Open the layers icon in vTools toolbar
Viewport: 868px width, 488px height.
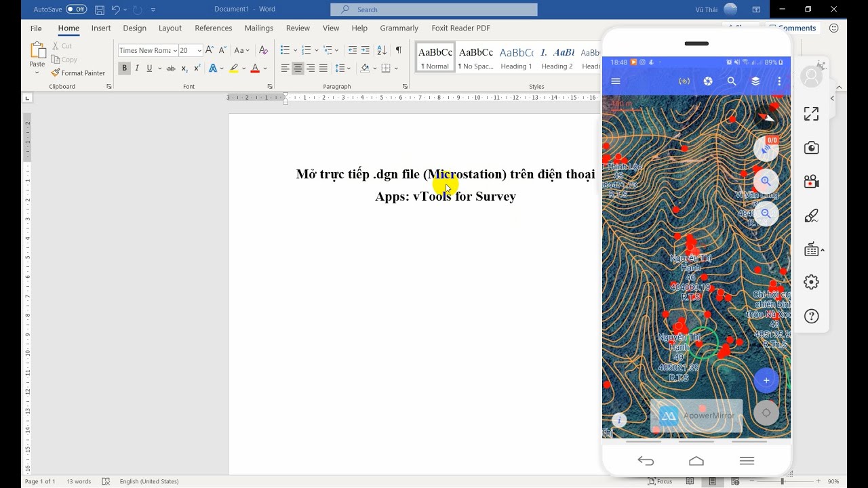(755, 81)
